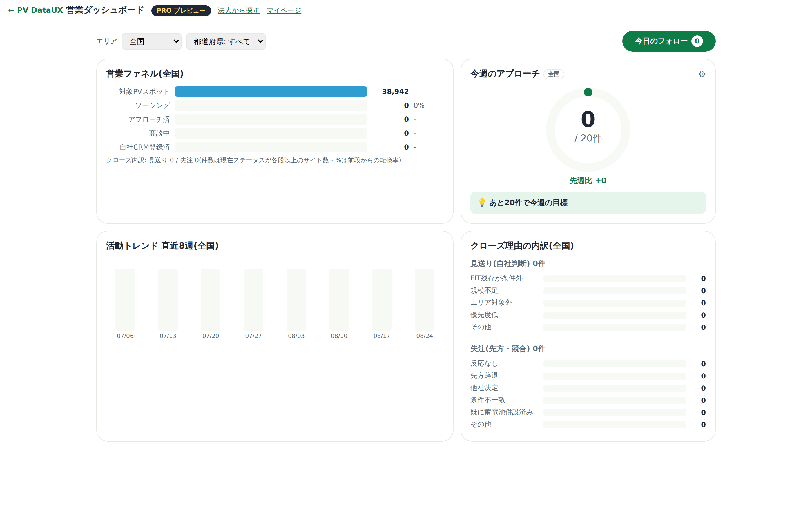Click the 活動トレンド 直近8週(全国) title
The width and height of the screenshot is (812, 510).
click(162, 245)
